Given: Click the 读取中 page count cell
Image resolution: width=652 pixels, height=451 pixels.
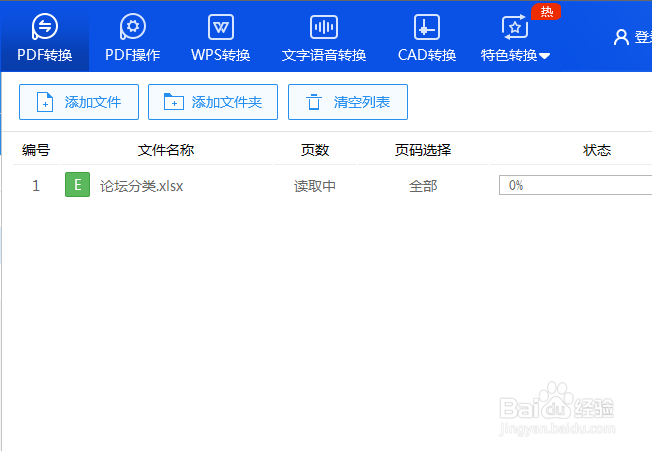Looking at the screenshot, I should click(315, 186).
